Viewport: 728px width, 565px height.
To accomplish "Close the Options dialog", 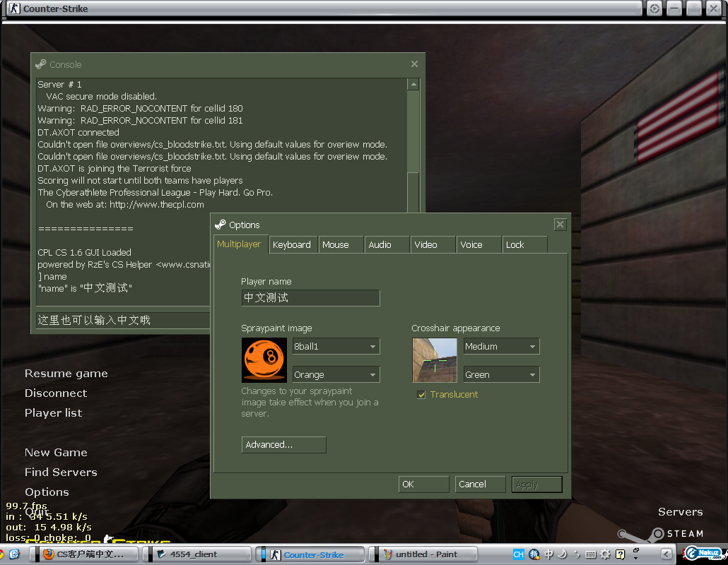I will (x=560, y=225).
